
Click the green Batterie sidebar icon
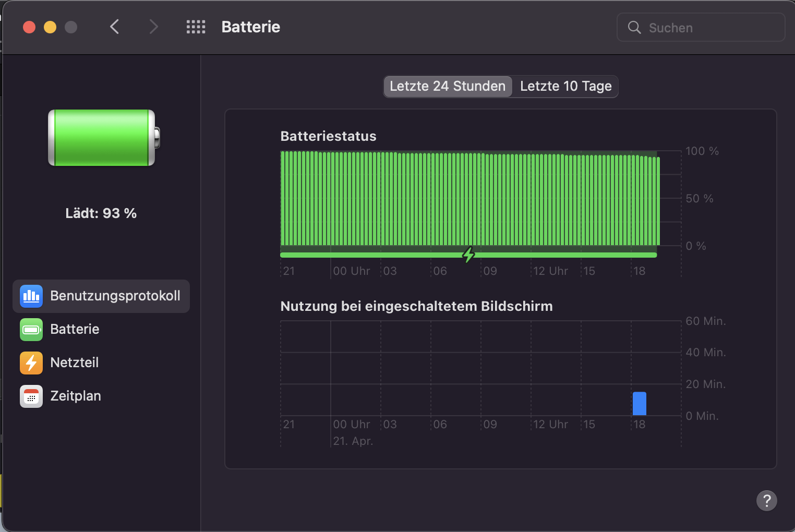pyautogui.click(x=31, y=329)
